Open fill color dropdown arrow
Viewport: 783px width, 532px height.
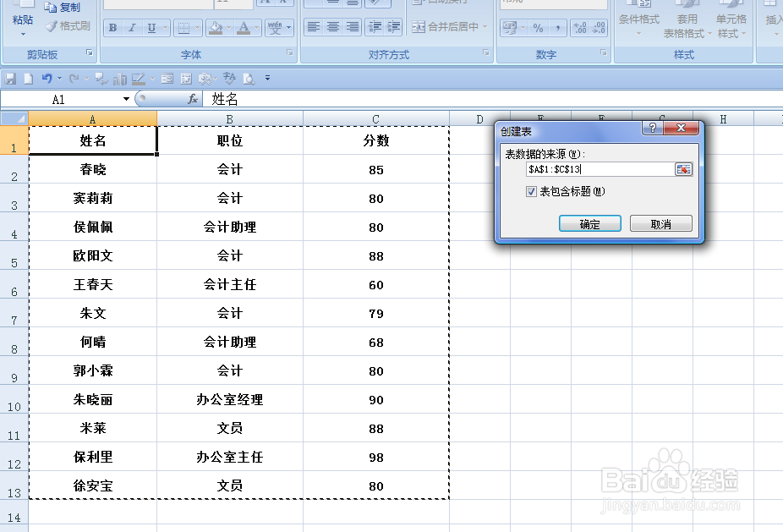228,27
